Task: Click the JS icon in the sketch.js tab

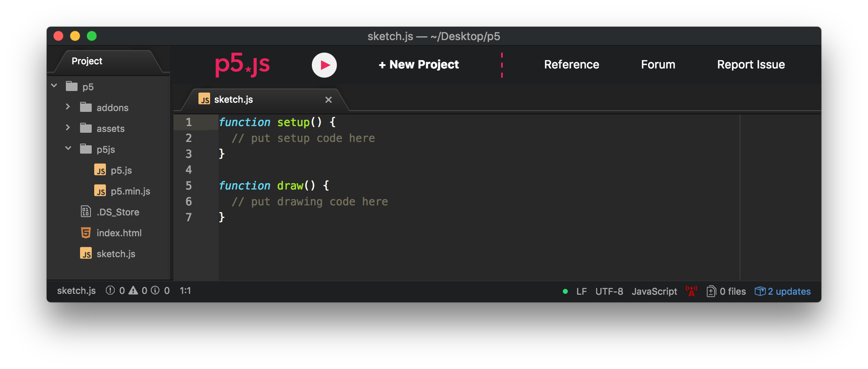Action: [x=204, y=99]
